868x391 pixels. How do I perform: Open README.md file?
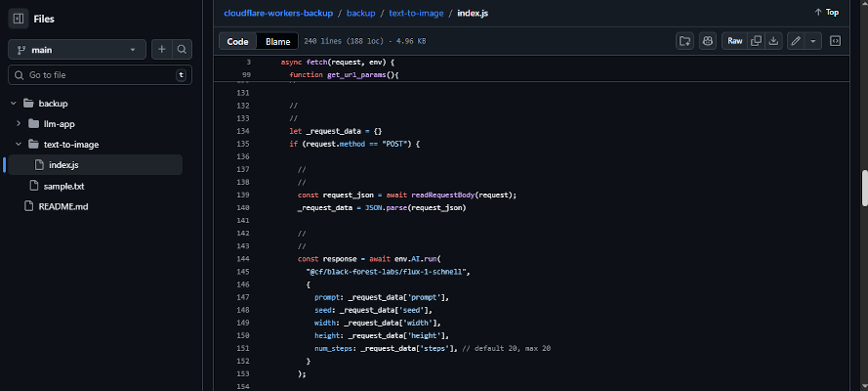[x=63, y=206]
